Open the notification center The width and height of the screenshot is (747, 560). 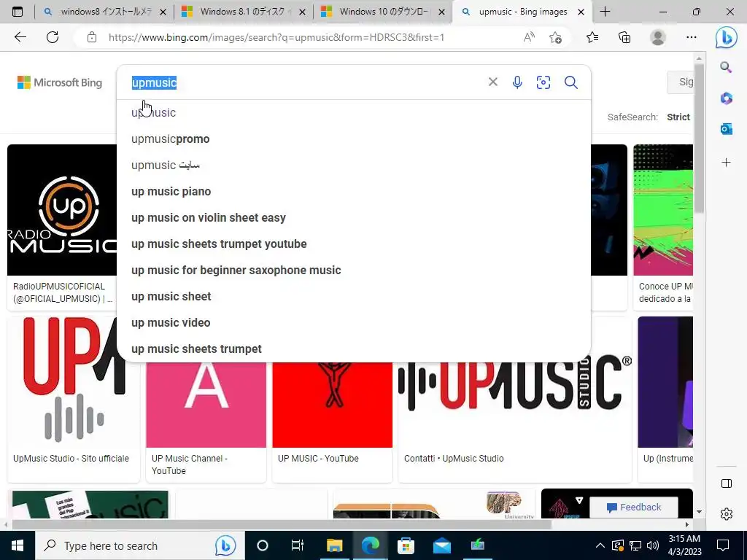click(723, 545)
